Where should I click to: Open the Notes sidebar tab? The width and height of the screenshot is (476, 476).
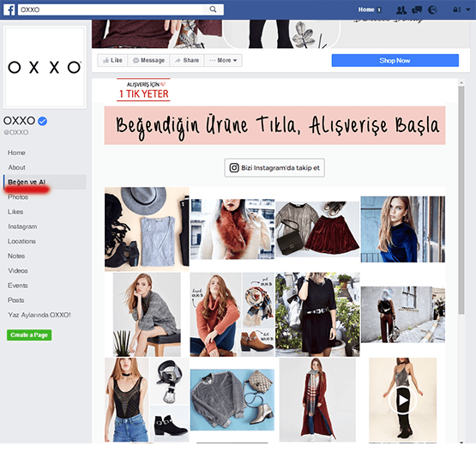point(16,256)
